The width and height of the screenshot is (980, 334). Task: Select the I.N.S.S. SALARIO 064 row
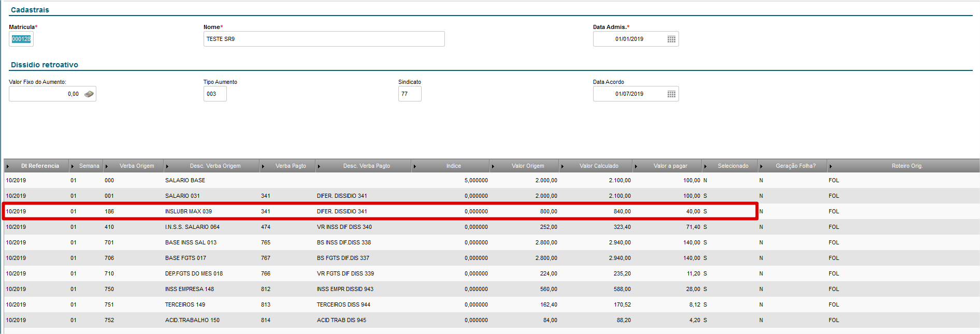tap(492, 227)
